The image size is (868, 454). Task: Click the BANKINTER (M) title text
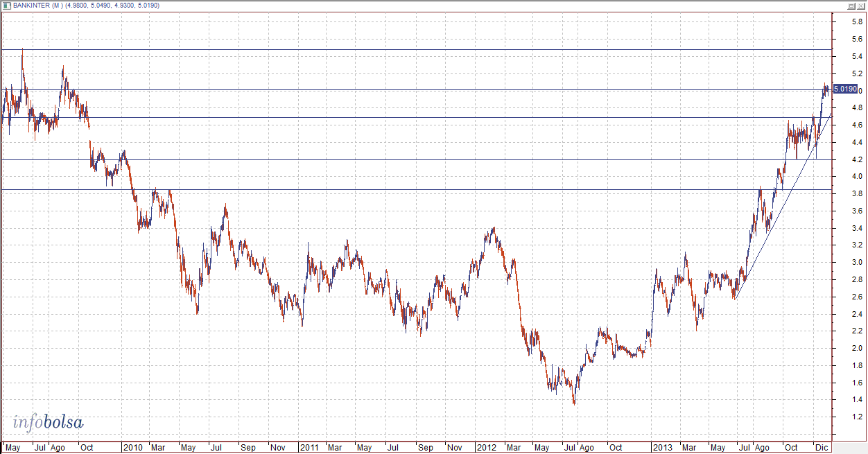click(39, 6)
